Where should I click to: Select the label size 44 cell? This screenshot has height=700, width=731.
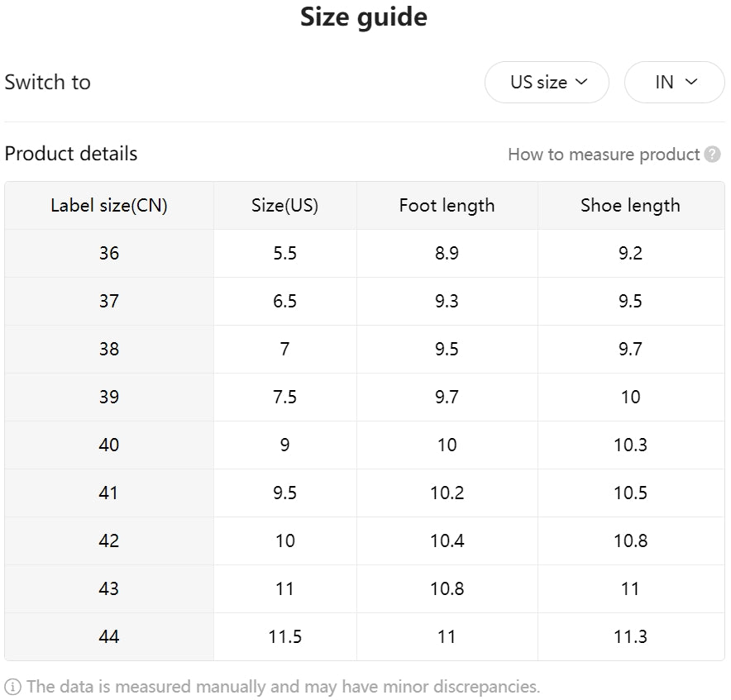pos(109,637)
